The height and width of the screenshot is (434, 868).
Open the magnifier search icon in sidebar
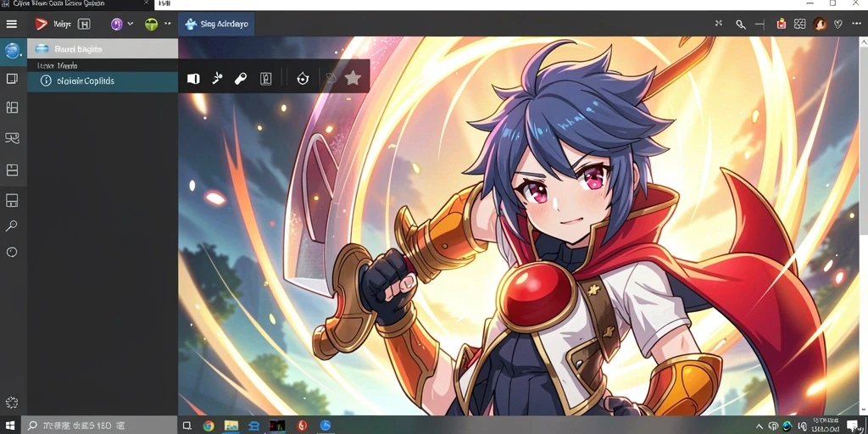click(12, 225)
